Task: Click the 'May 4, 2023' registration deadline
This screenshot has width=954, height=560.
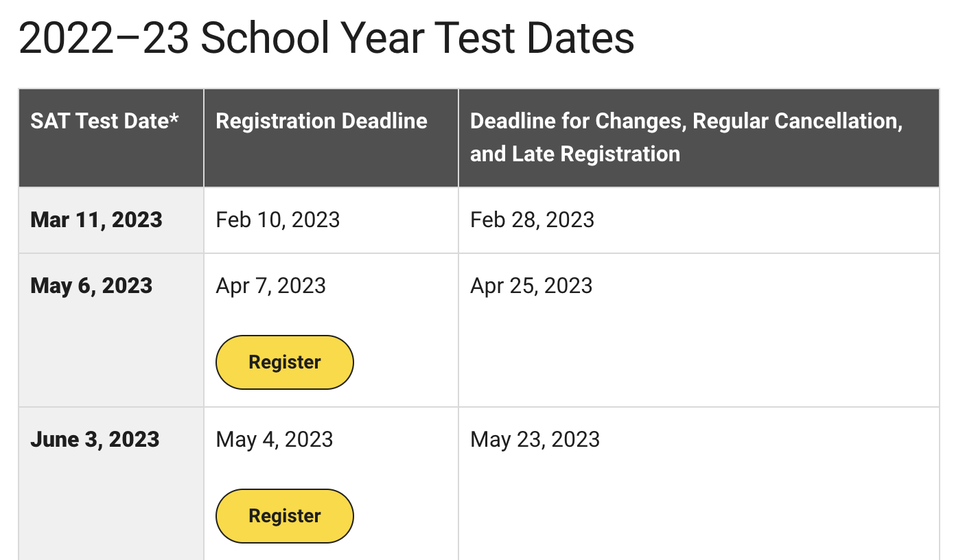Action: (274, 440)
